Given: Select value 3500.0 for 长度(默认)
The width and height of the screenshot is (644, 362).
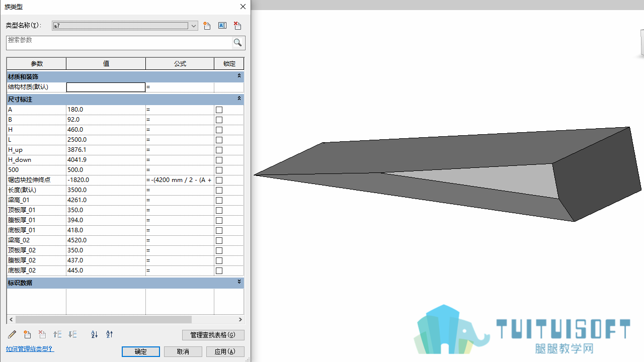Looking at the screenshot, I should [106, 190].
